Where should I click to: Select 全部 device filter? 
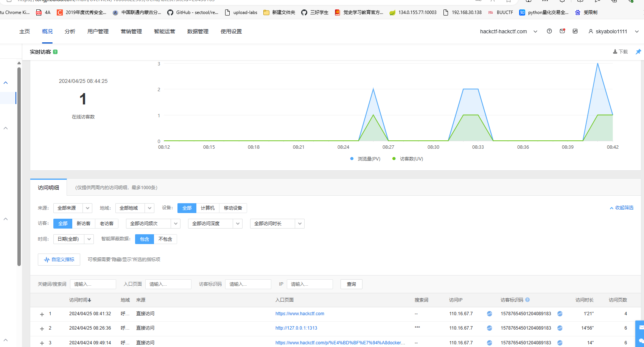187,208
